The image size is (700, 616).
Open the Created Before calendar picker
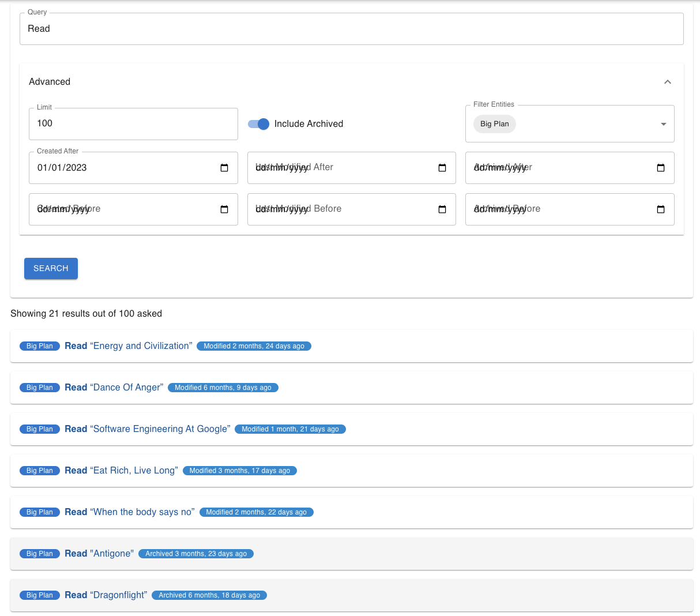click(x=224, y=209)
